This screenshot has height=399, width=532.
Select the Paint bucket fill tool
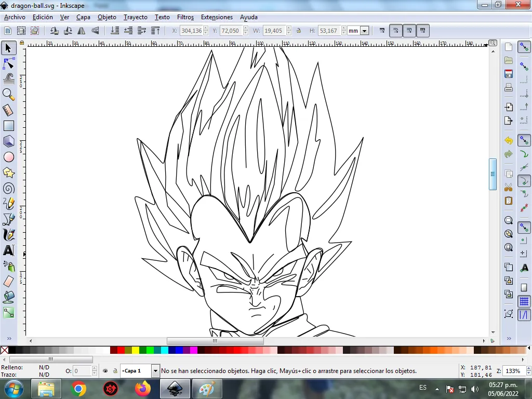tap(8, 297)
